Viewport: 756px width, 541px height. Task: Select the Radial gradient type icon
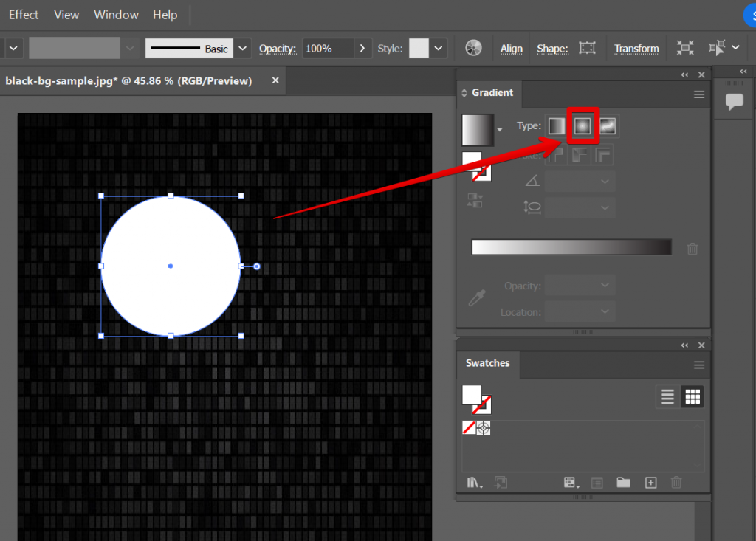tap(583, 125)
